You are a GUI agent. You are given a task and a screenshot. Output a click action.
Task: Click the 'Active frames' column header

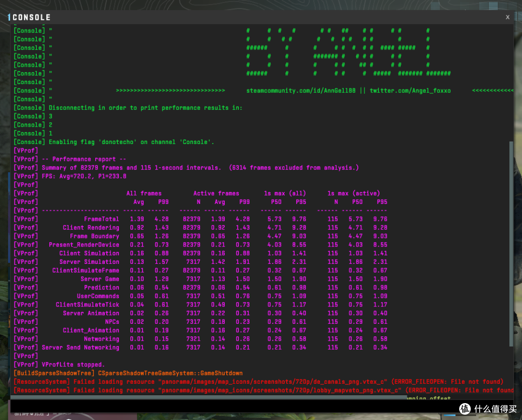coord(216,193)
